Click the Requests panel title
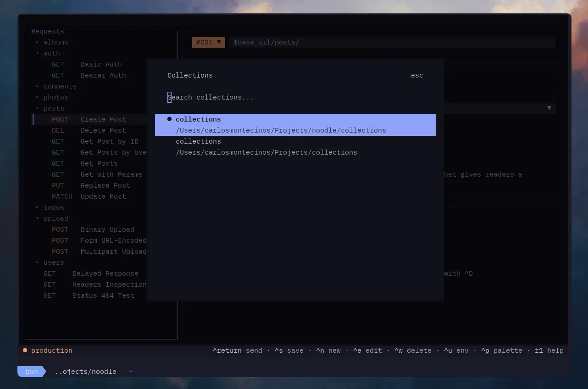This screenshot has height=389, width=588. pyautogui.click(x=48, y=31)
